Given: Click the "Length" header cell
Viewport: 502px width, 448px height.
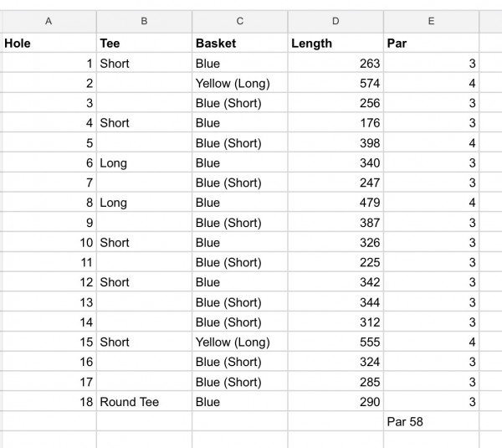Looking at the screenshot, I should [x=336, y=44].
